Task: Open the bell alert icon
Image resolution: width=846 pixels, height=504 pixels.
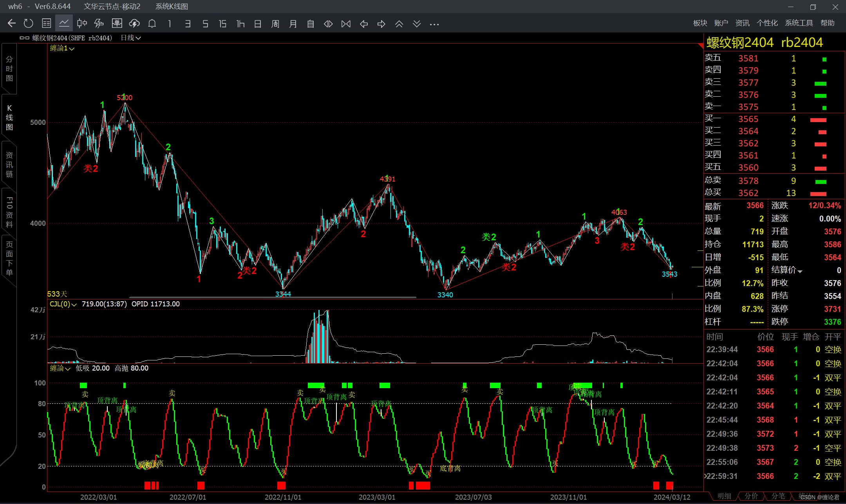Action: (152, 23)
